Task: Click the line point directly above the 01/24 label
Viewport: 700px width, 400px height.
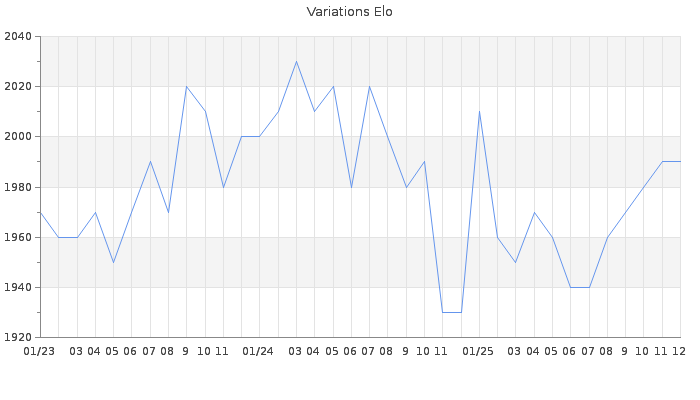Action: click(259, 137)
